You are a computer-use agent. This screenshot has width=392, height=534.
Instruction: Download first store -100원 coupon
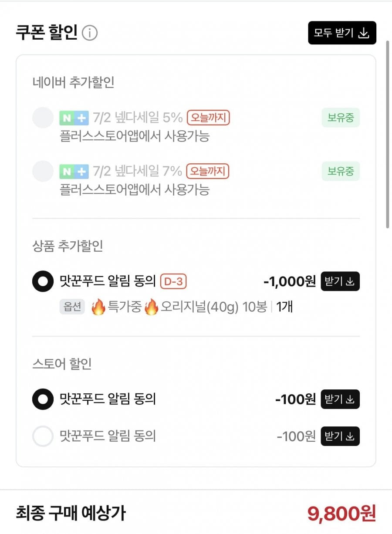[340, 399]
